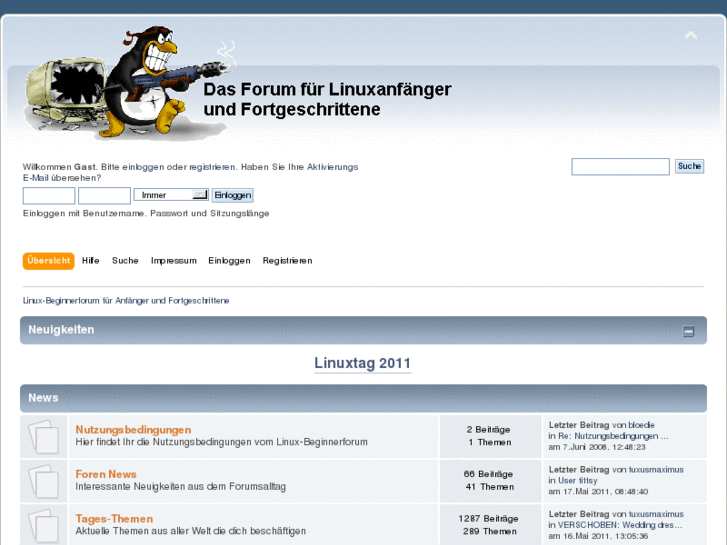Open the Aktivierungs E-Mail link
Screen dimensions: 727x545
click(332, 167)
